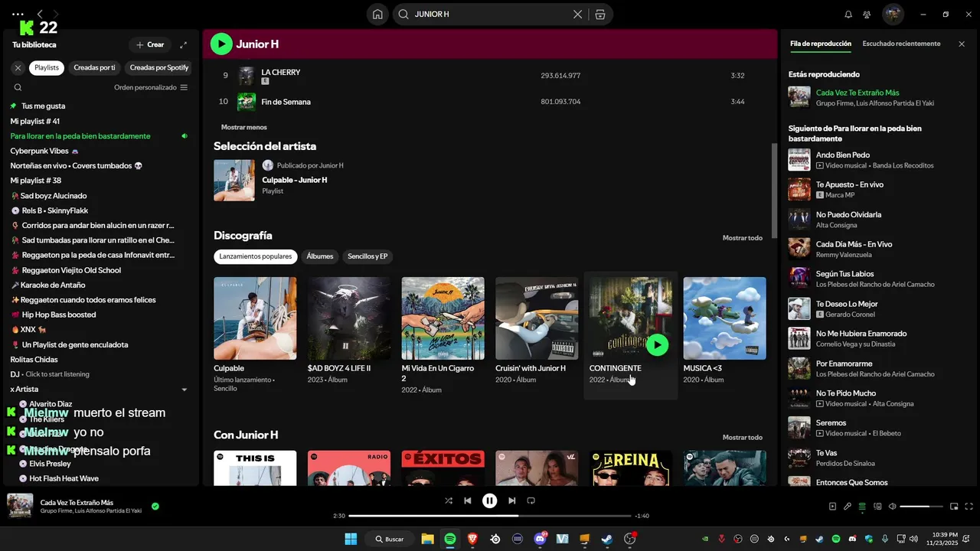The image size is (980, 551).
Task: Open the Culpable - Junior H artist pick
Action: [x=294, y=180]
